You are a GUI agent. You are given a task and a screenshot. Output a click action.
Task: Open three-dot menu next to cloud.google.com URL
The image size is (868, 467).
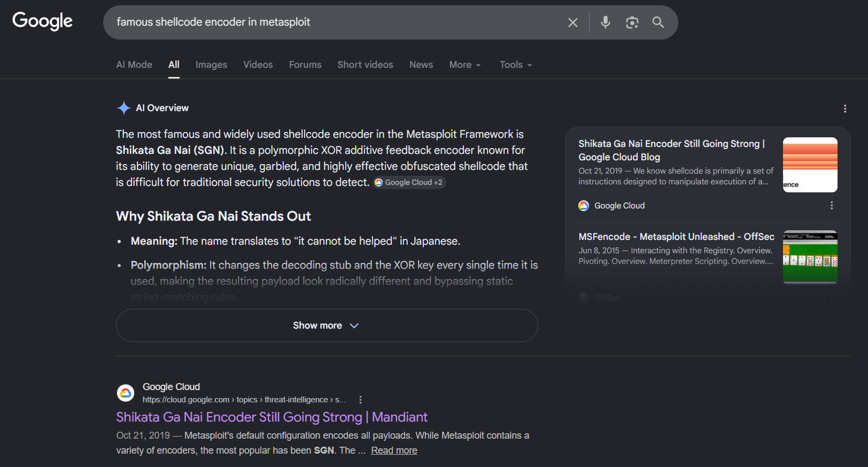[360, 400]
